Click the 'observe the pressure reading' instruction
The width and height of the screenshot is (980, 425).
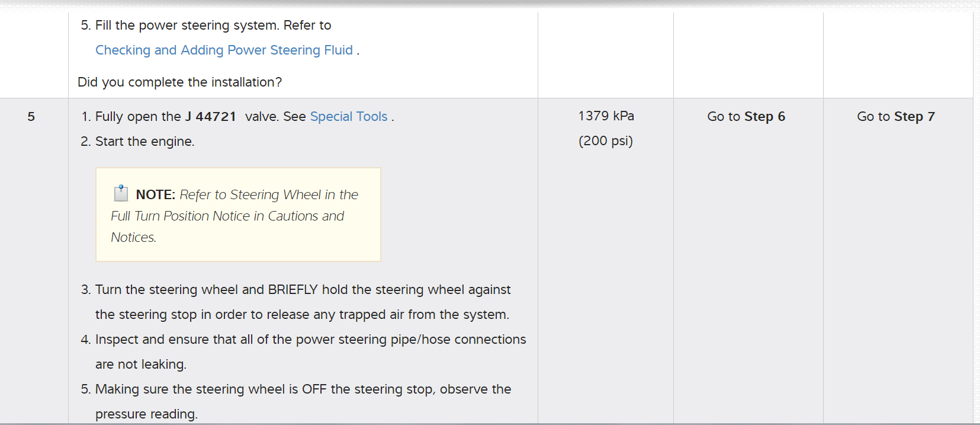click(303, 389)
